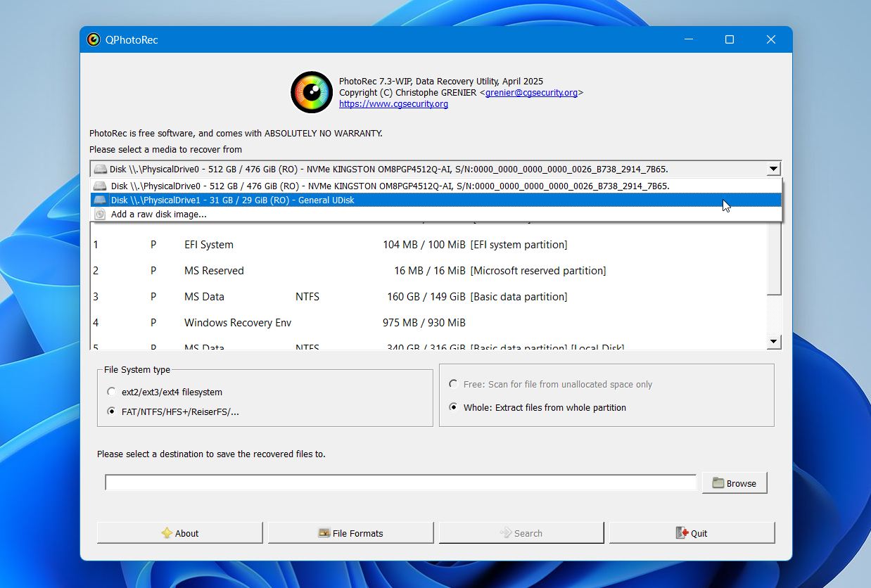Select the FAT/NTFS/HFS+/ReiserFS radio button
871x588 pixels.
pos(111,412)
